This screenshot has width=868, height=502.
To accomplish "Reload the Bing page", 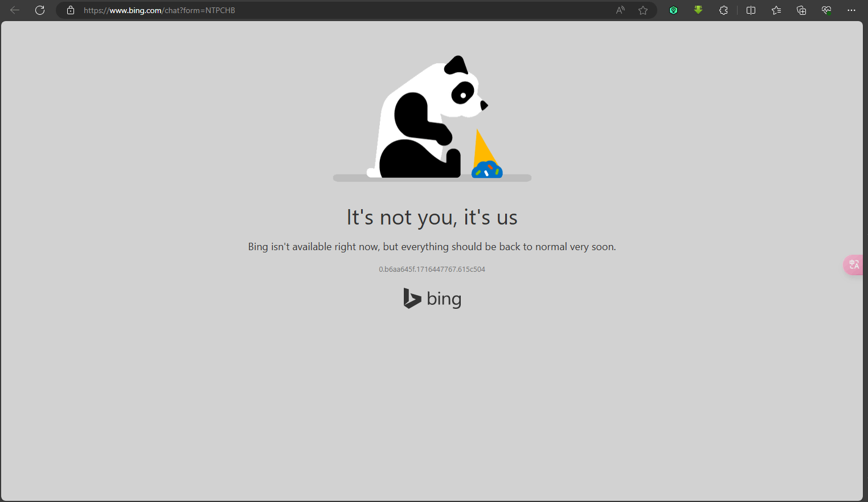I will pyautogui.click(x=40, y=10).
